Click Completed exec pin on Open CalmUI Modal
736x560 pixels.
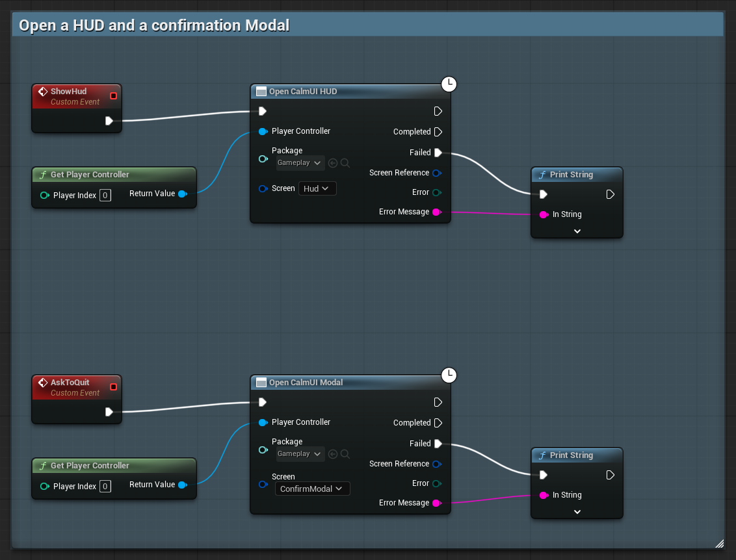click(x=438, y=423)
